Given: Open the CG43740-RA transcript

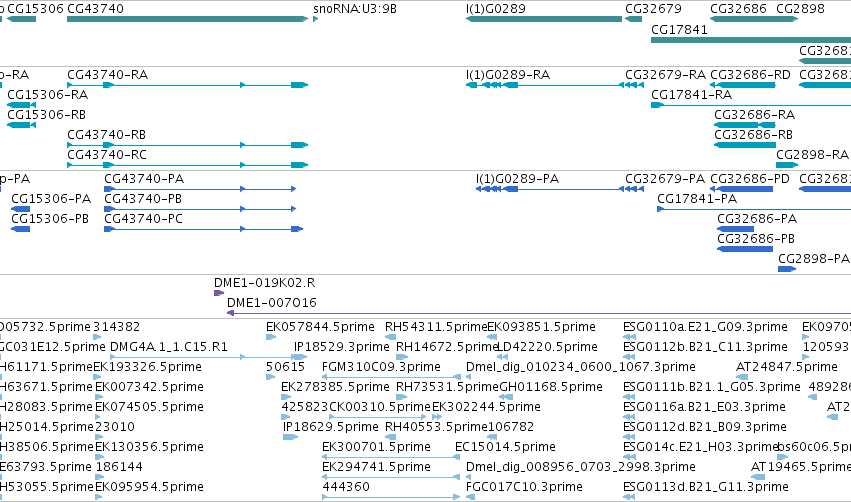Looking at the screenshot, I should [x=187, y=85].
